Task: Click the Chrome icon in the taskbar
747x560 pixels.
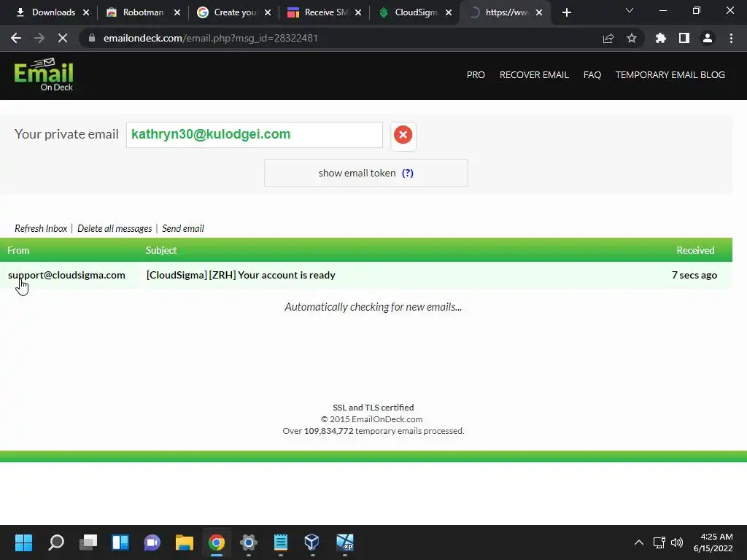Action: [x=216, y=542]
